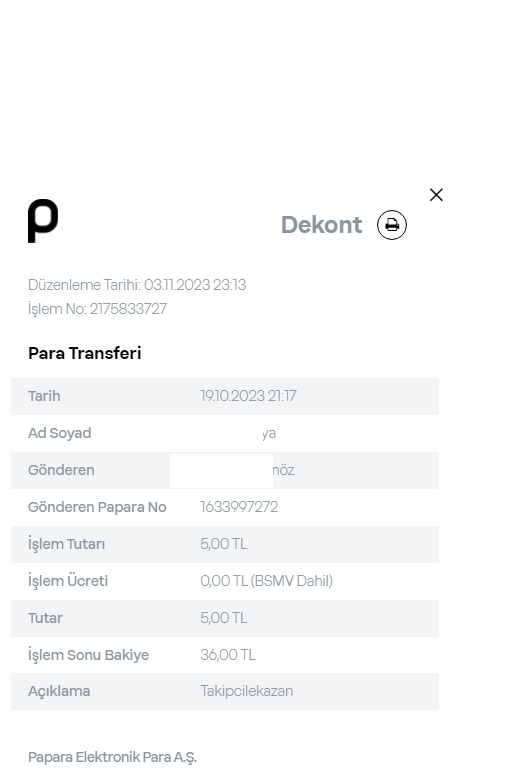
Task: Click the Gönderen Papara No label
Action: [x=97, y=507]
